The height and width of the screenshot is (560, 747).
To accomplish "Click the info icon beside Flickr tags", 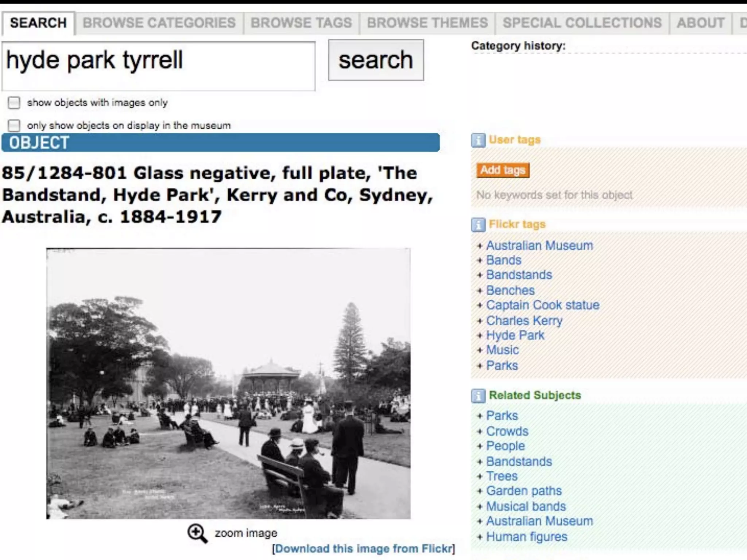I will click(478, 225).
